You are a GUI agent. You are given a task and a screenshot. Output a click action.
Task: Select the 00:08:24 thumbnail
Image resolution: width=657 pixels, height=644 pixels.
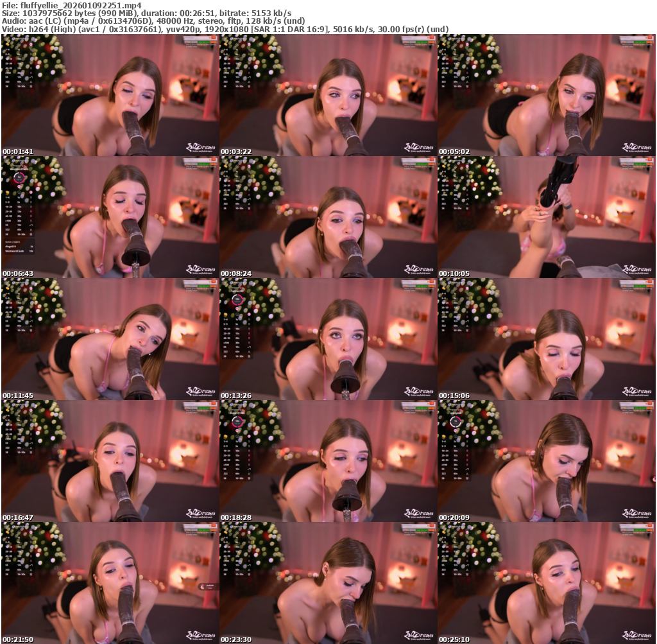(328, 217)
